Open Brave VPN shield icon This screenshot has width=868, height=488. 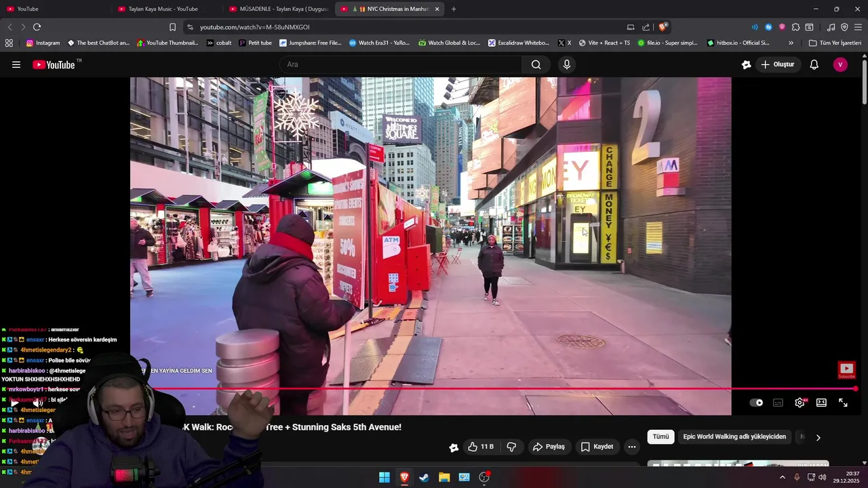coord(844,27)
